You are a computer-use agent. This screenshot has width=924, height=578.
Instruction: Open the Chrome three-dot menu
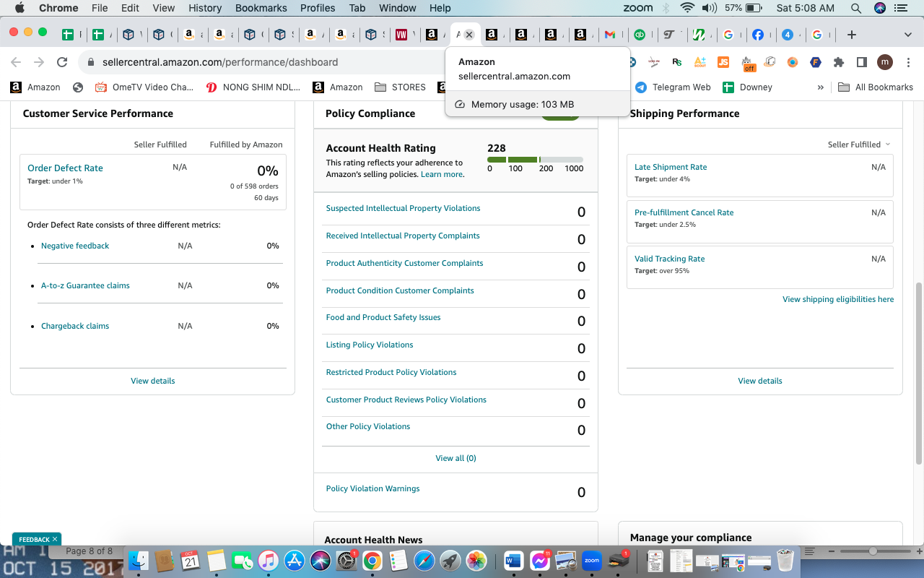907,62
